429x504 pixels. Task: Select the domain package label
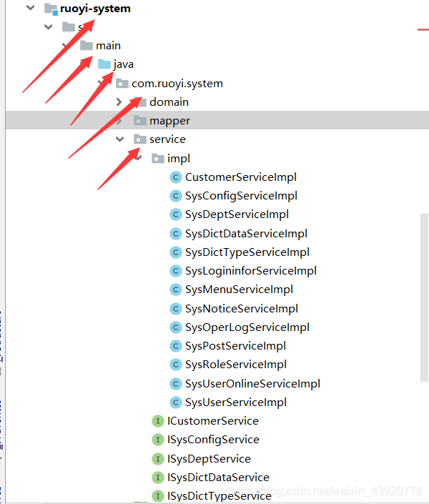[x=169, y=102]
